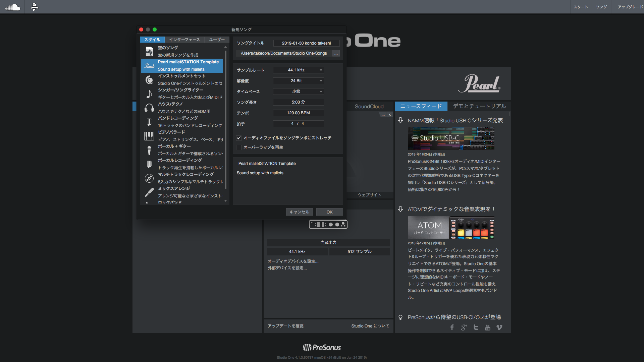
Task: Click lightbulb icon beside USB-C I/O news
Action: coord(400,317)
